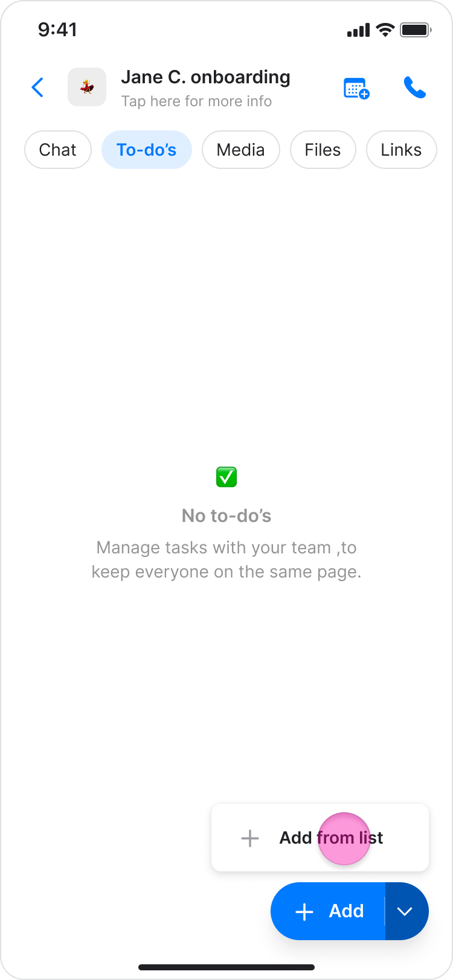
Task: Tap the home indicator bar
Action: (226, 967)
